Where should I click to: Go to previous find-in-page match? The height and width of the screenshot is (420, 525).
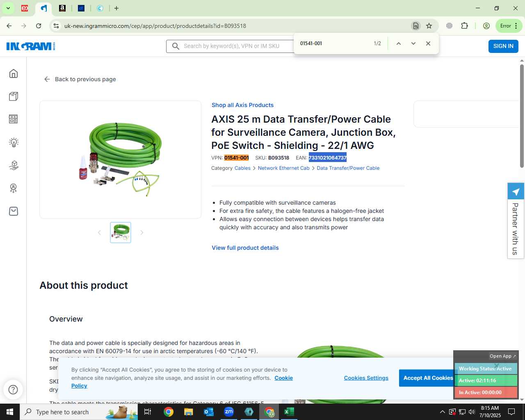398,43
